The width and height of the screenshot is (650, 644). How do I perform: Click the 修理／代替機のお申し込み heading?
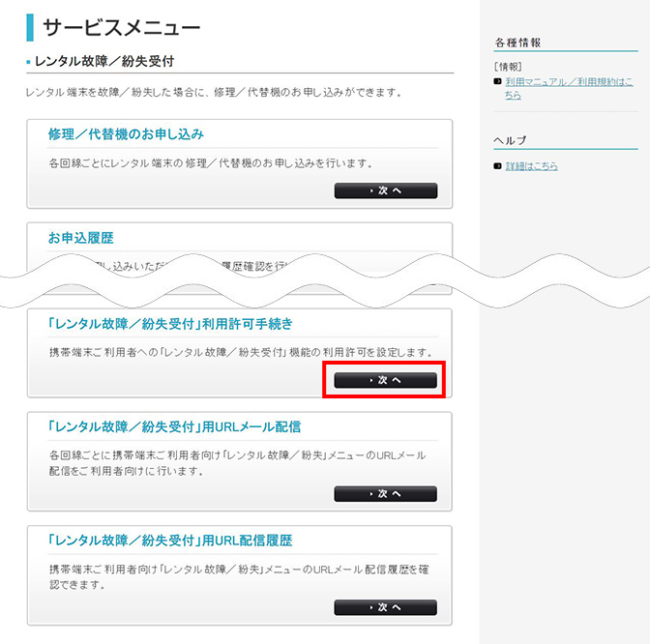tap(126, 134)
